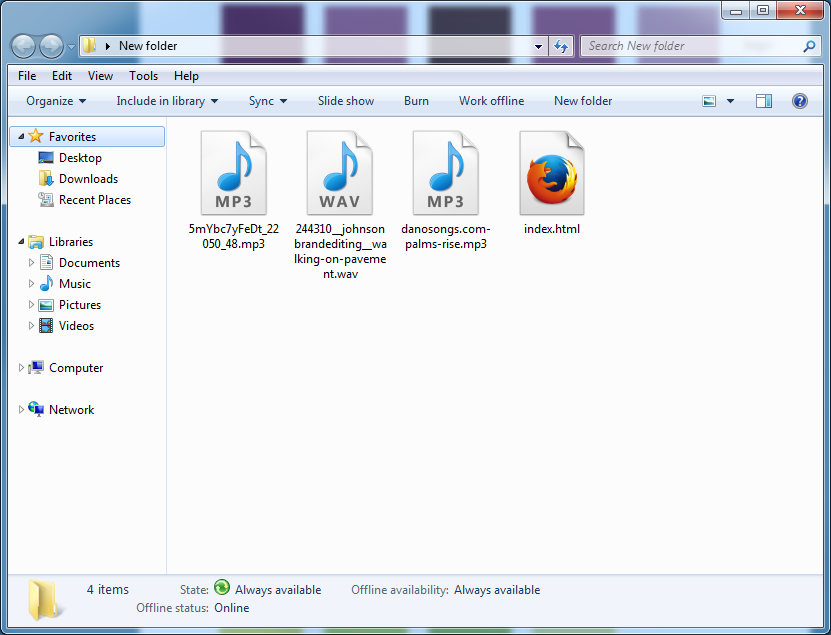
Task: Select danosongs.com-palms-rise.mp3 file icon
Action: point(446,173)
